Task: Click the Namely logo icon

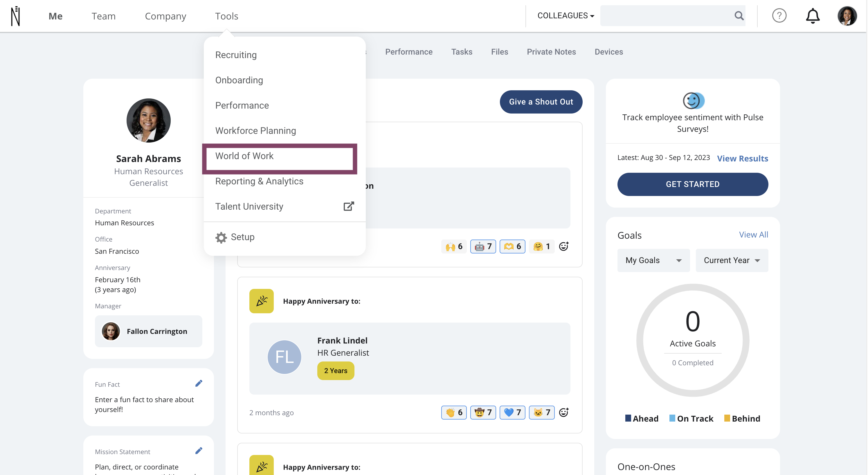Action: pyautogui.click(x=15, y=16)
